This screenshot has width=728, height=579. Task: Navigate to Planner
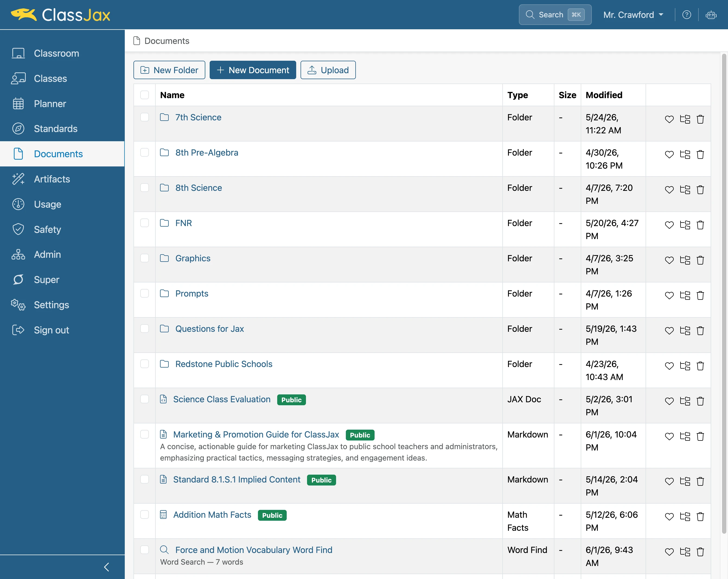tap(62, 104)
